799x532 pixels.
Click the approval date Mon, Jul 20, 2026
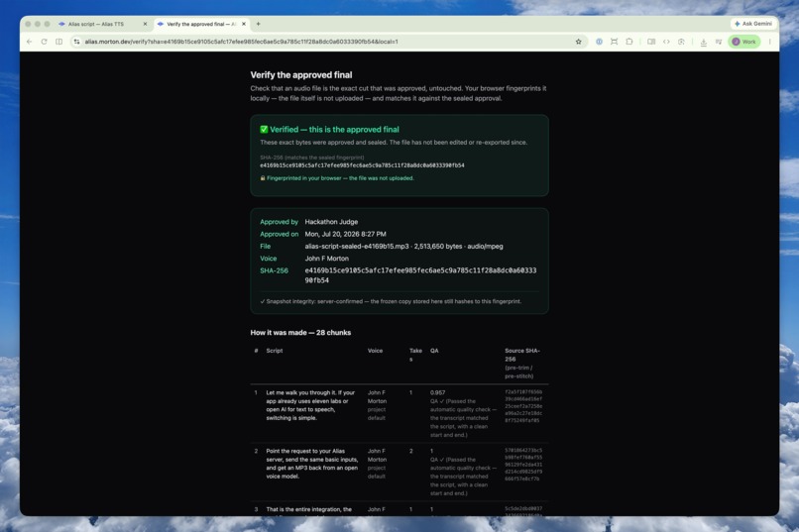(346, 234)
